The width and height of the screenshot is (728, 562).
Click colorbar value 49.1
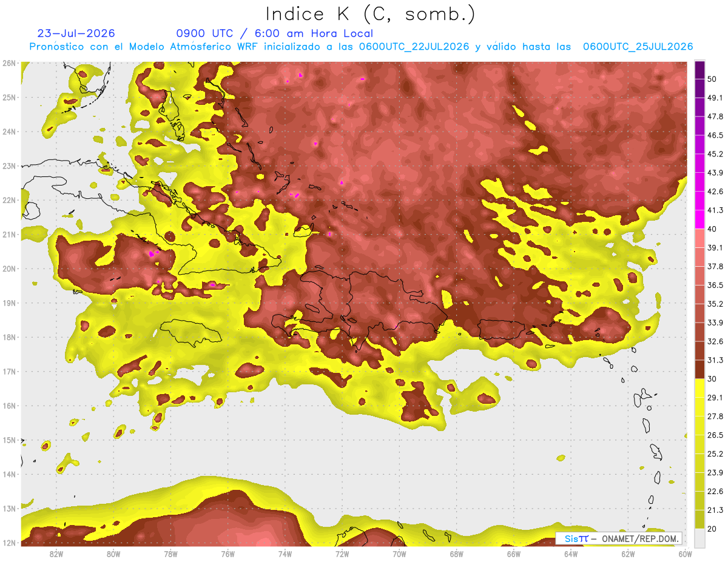click(715, 98)
